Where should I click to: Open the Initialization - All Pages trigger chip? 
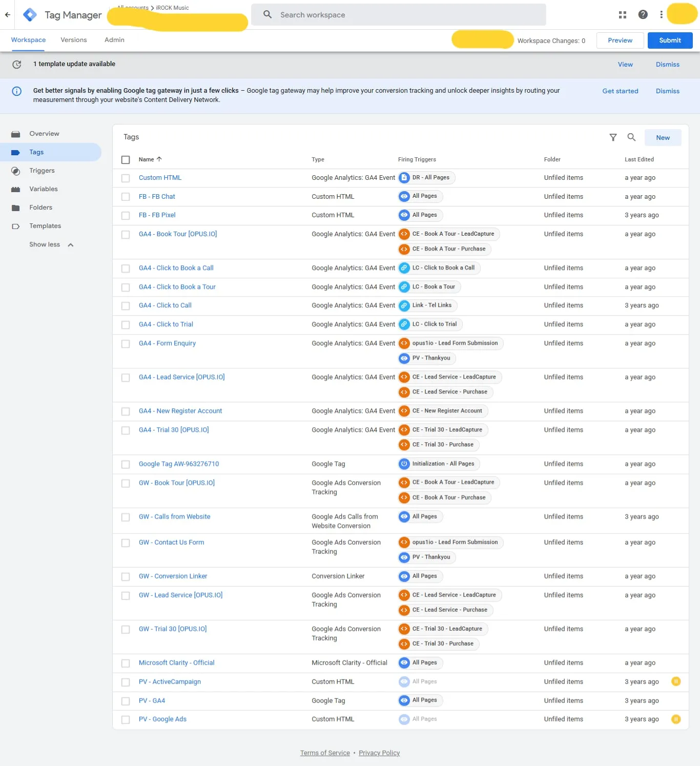[439, 464]
